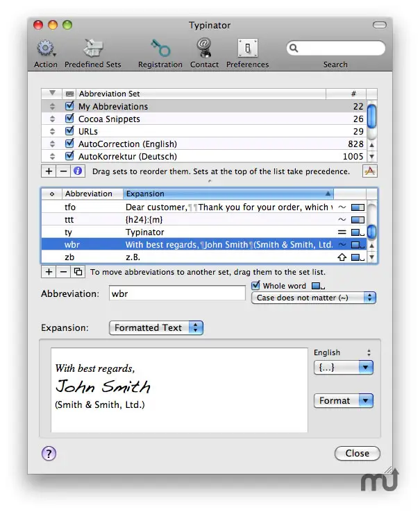Remove the selected abbreviation set
Screen dimensions: 420x512
[63, 171]
